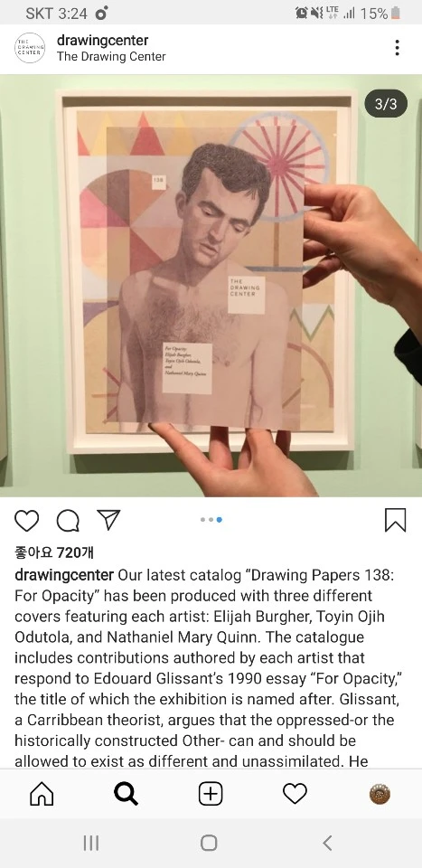Tap Android back navigation arrow
Image resolution: width=422 pixels, height=868 pixels.
point(327,843)
